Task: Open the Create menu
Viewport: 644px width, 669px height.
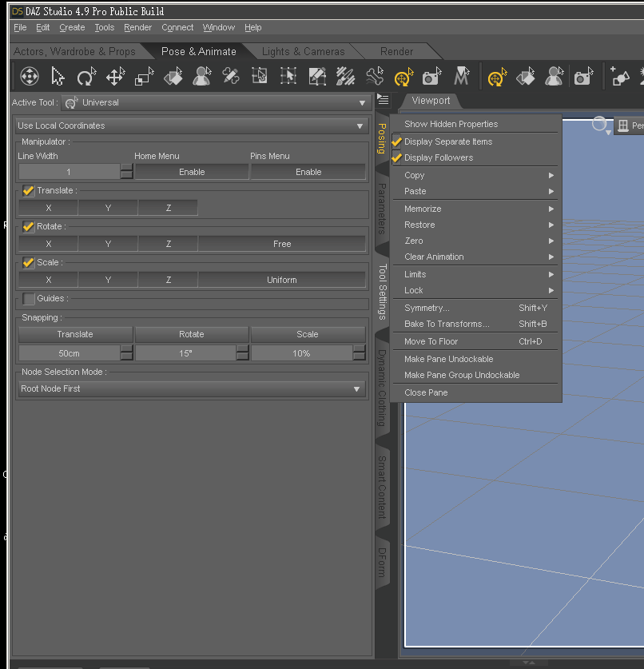Action: point(72,28)
